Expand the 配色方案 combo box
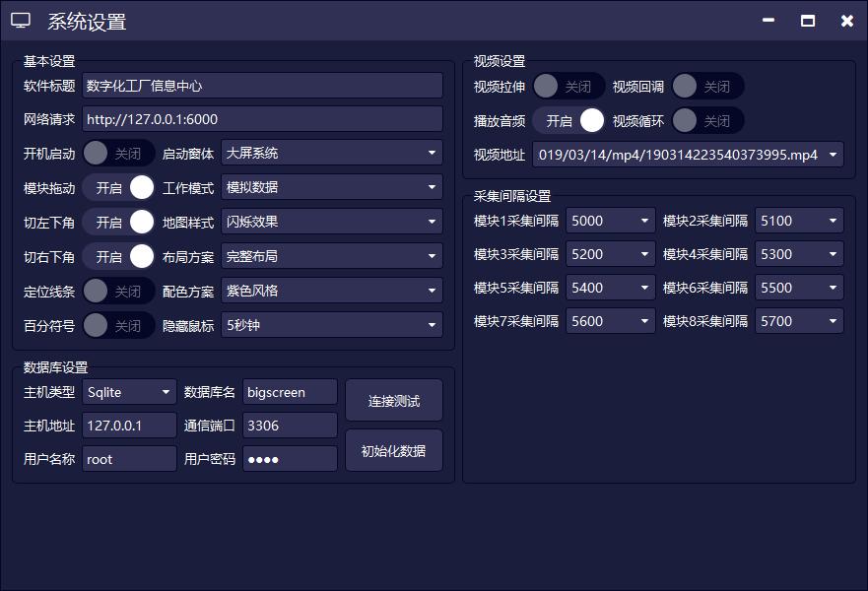The width and height of the screenshot is (868, 591). click(332, 291)
